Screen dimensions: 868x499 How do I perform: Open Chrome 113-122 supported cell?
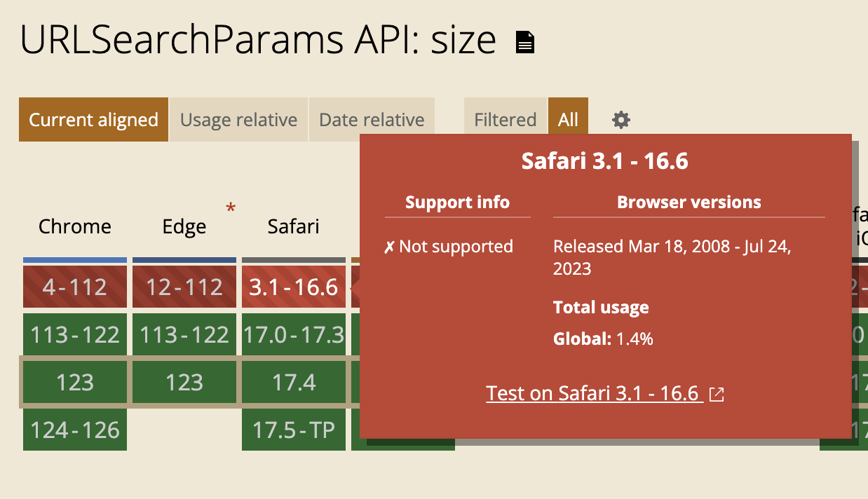pos(75,334)
